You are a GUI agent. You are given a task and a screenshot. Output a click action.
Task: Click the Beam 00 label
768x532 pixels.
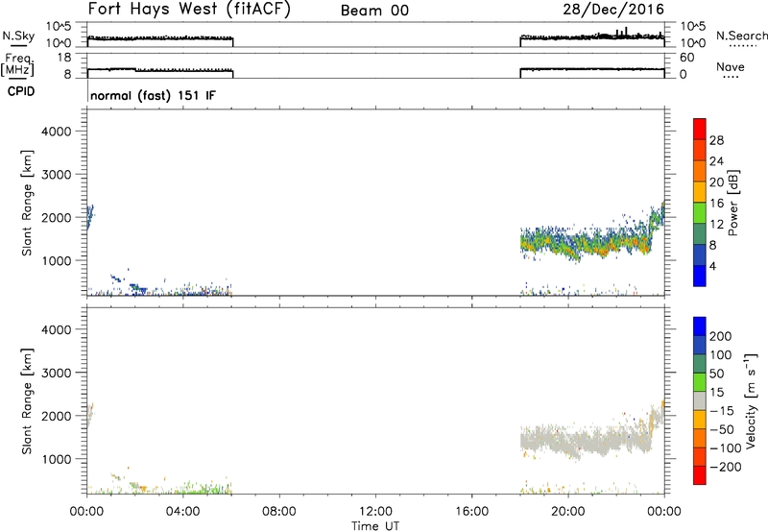(x=374, y=11)
